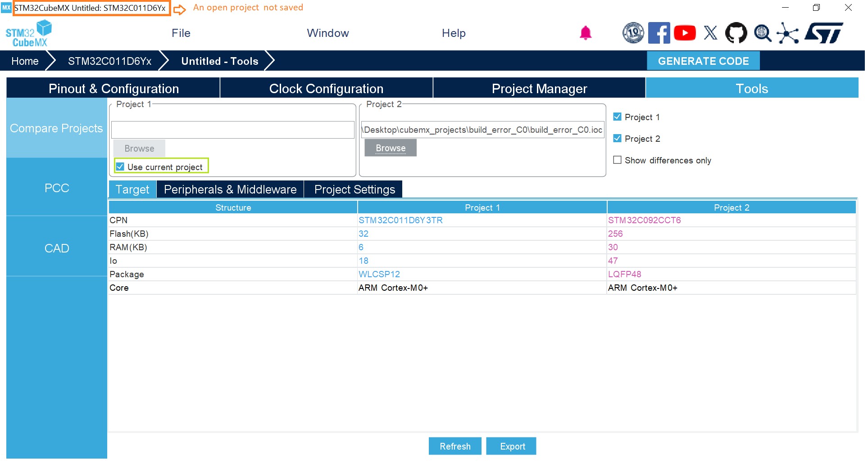
Task: Click Browse button for Project 1
Action: [x=139, y=149]
